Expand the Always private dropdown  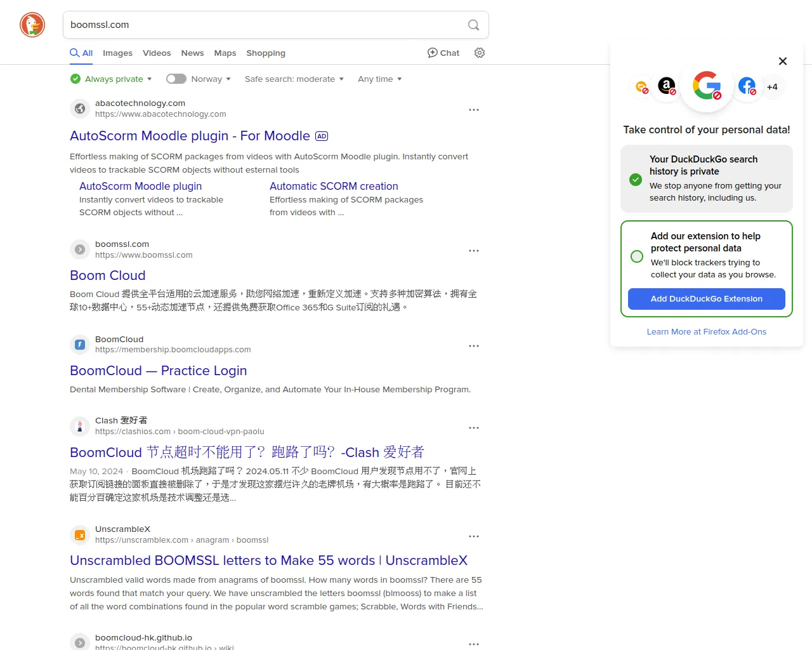pos(112,79)
